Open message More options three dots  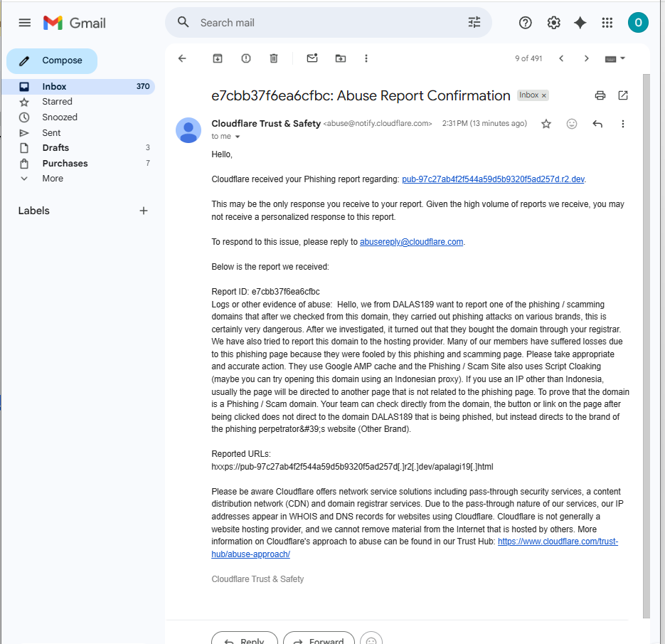point(622,124)
